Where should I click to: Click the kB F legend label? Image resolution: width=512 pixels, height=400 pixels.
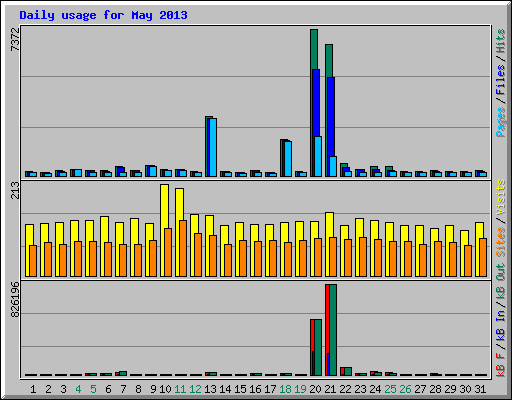[501, 365]
